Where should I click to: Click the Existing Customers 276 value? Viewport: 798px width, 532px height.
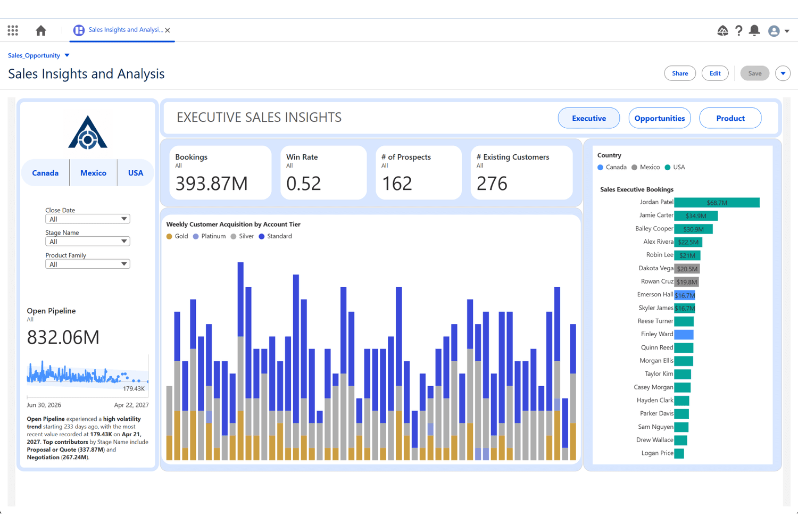pyautogui.click(x=492, y=184)
